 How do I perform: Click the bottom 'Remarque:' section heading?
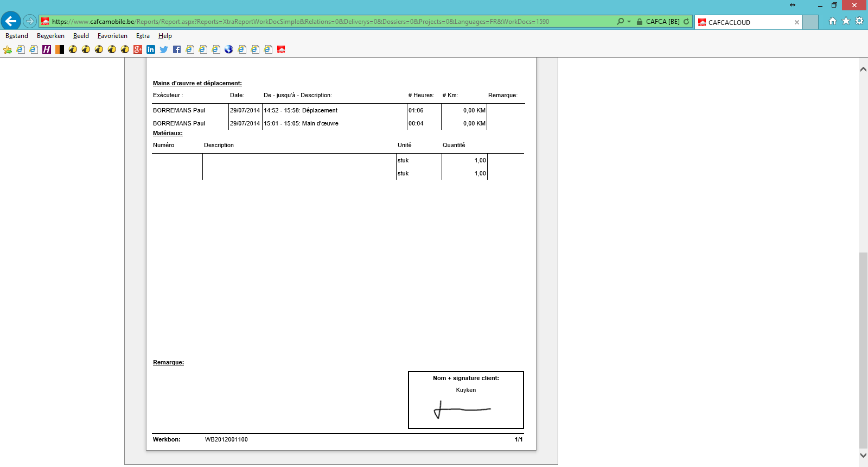point(169,362)
